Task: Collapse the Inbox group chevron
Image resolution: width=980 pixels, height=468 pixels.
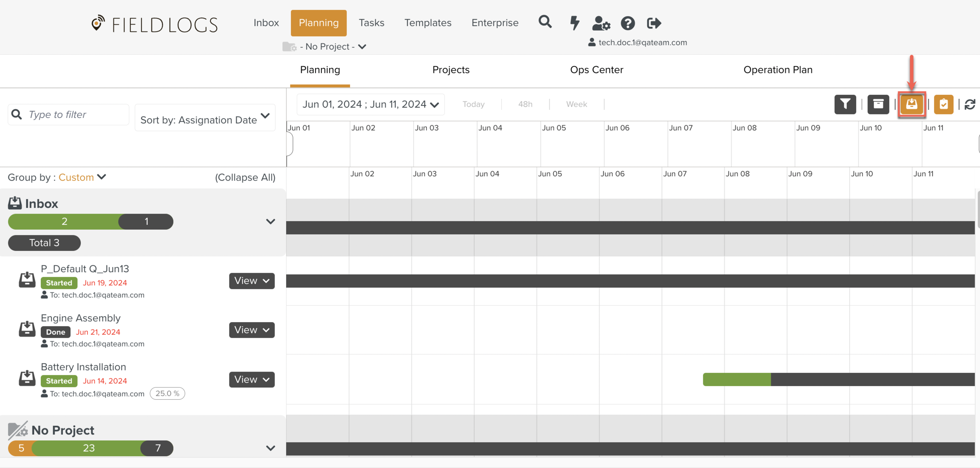Action: coord(270,222)
